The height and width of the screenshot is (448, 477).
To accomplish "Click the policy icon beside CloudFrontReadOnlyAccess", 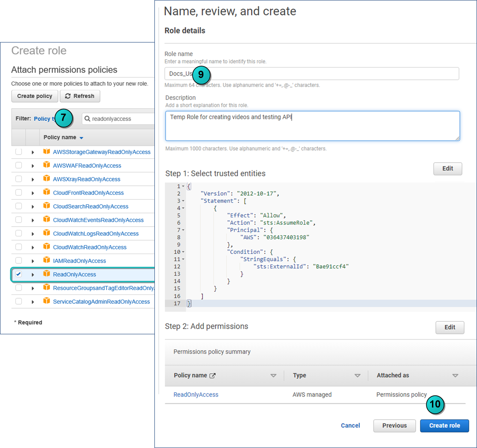I will pos(47,192).
